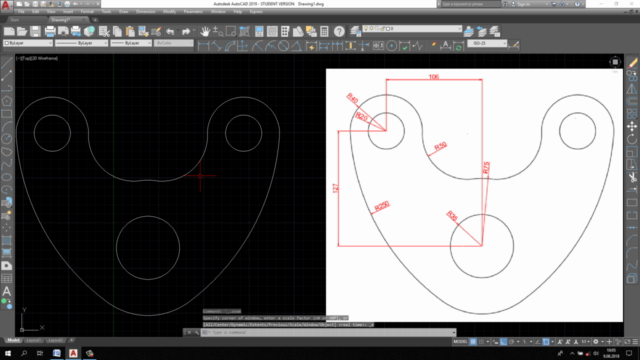Save the drawing using the Save disk icon
The height and width of the screenshot is (360, 640).
[36, 31]
